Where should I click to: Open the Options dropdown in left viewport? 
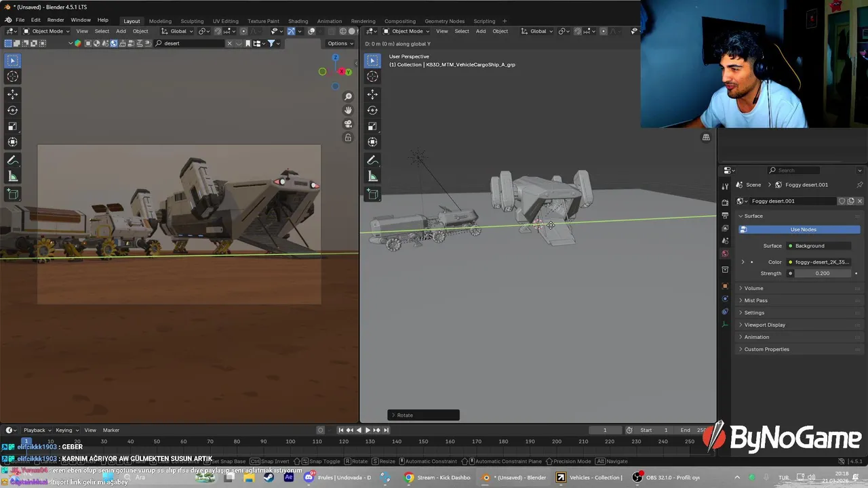pyautogui.click(x=340, y=43)
